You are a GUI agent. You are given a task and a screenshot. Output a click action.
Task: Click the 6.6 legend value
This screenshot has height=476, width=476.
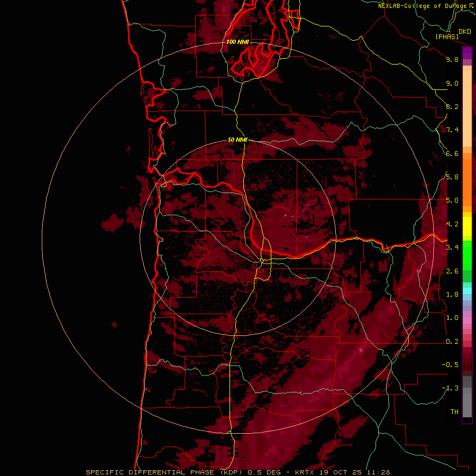tap(452, 153)
